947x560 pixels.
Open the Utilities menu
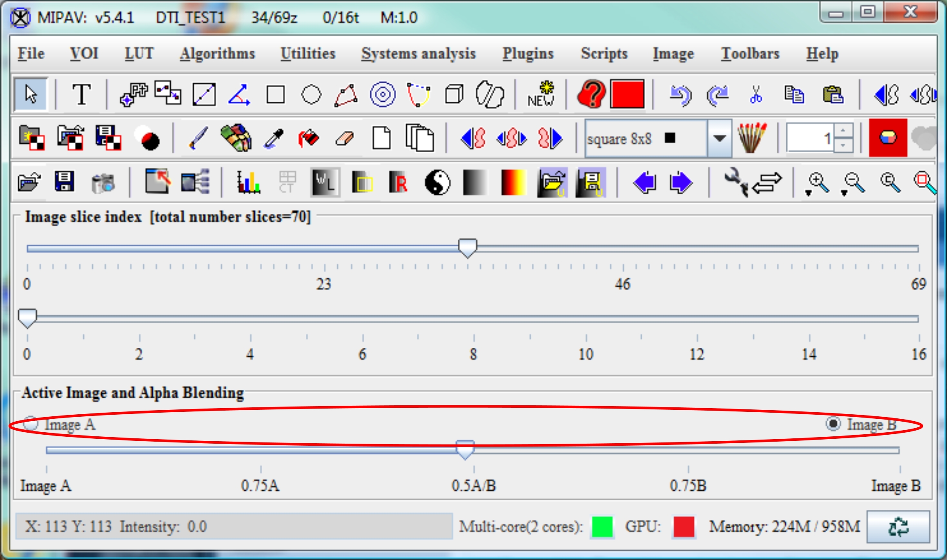pos(308,53)
